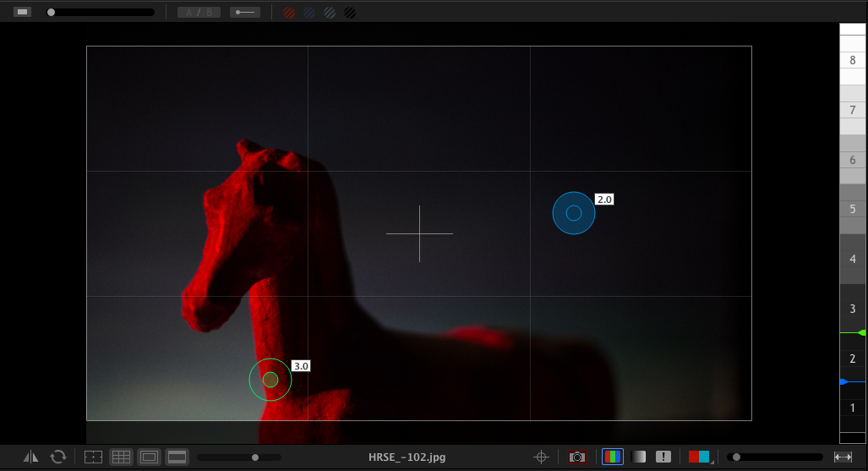Toggle the safe frame overlay icon
This screenshot has height=471, width=868.
point(149,457)
